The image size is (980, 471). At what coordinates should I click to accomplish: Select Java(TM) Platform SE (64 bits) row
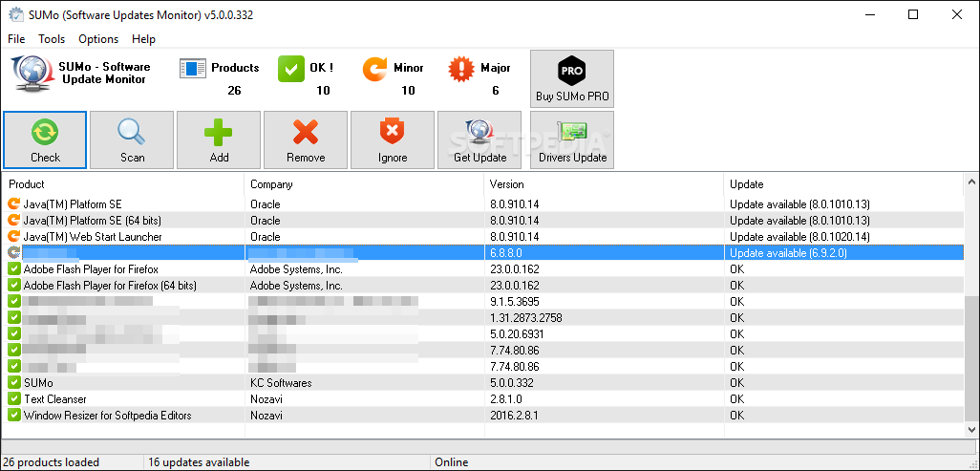483,220
